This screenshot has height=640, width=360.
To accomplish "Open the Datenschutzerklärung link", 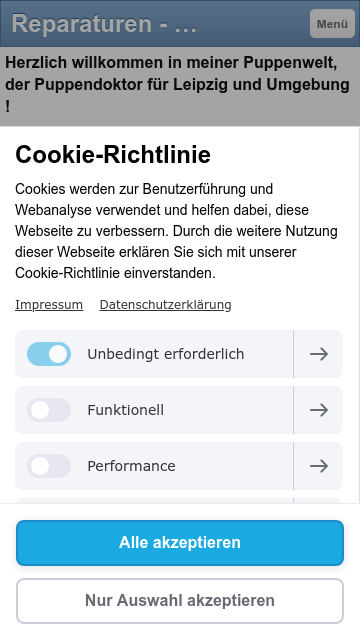I will click(x=165, y=305).
